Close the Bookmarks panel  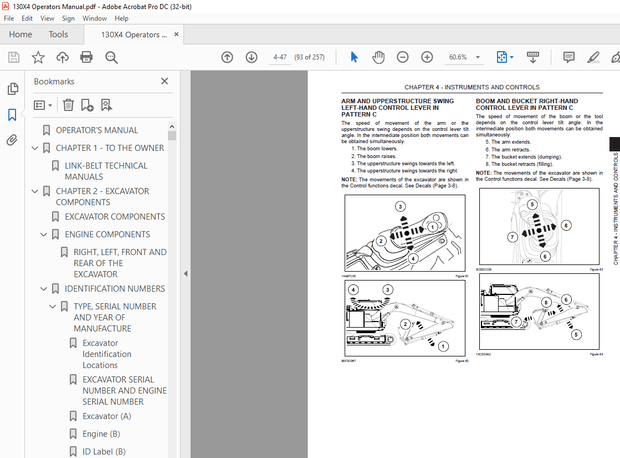point(164,81)
